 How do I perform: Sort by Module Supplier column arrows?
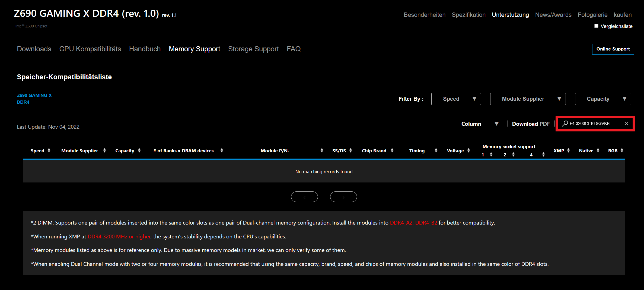[104, 150]
